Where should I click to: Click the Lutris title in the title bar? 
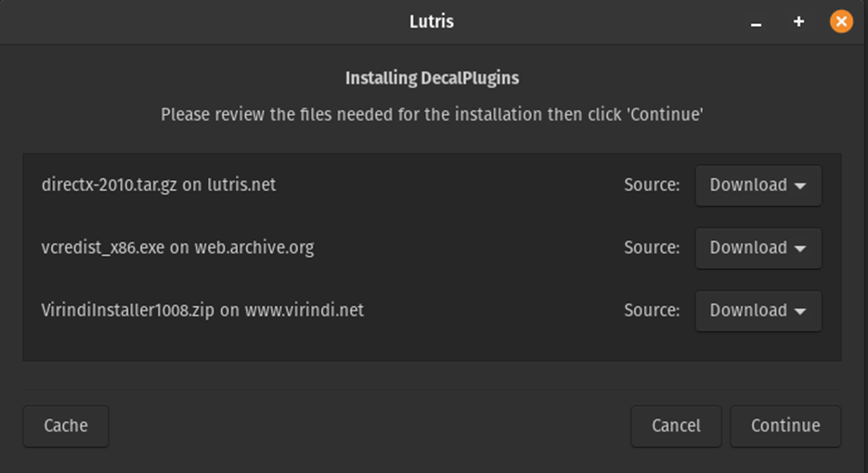pyautogui.click(x=432, y=20)
